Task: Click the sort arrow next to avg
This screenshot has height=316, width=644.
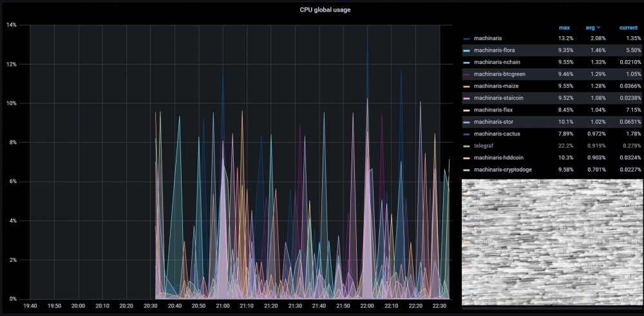Action: (x=598, y=28)
